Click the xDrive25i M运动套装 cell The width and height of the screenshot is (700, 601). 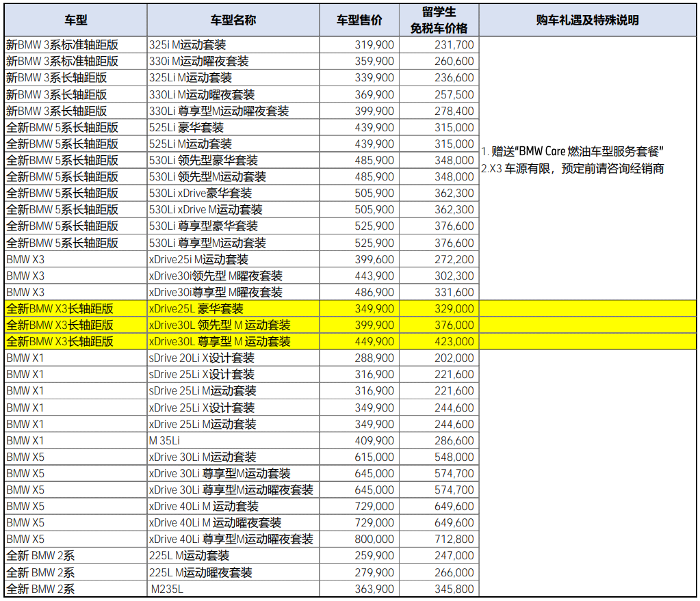pyautogui.click(x=233, y=260)
